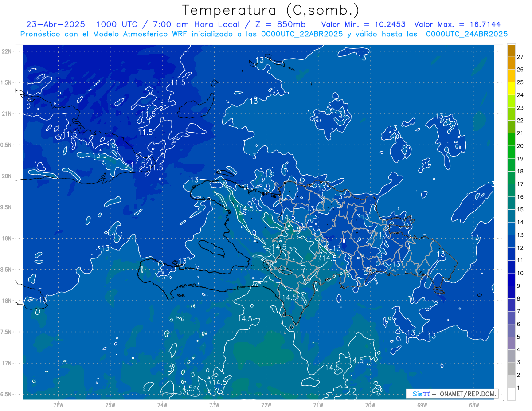The height and width of the screenshot is (411, 532).
Task: Click the '10' value on the color scale
Action: (x=520, y=273)
